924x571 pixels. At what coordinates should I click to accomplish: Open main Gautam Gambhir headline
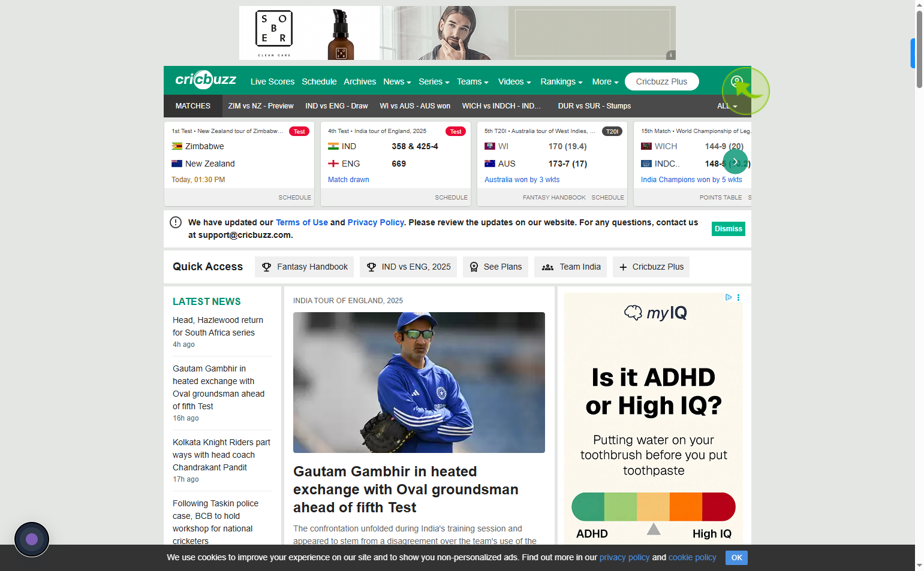coord(406,490)
